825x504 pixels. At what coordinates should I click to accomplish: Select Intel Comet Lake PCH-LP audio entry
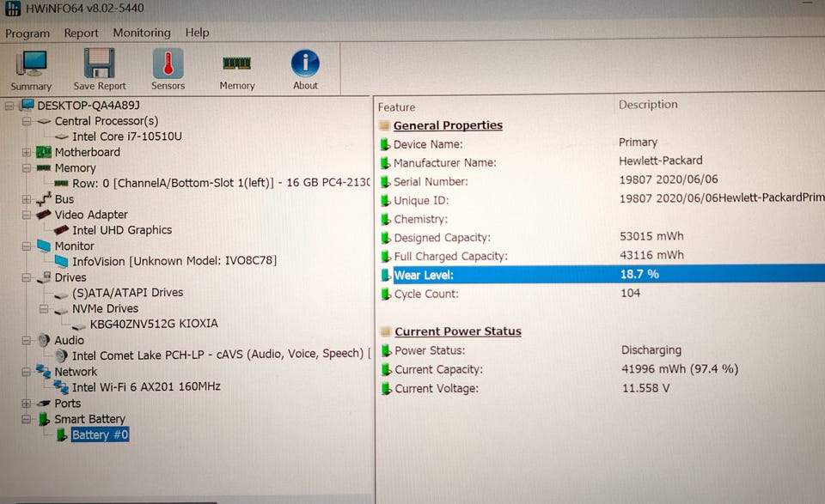[221, 355]
